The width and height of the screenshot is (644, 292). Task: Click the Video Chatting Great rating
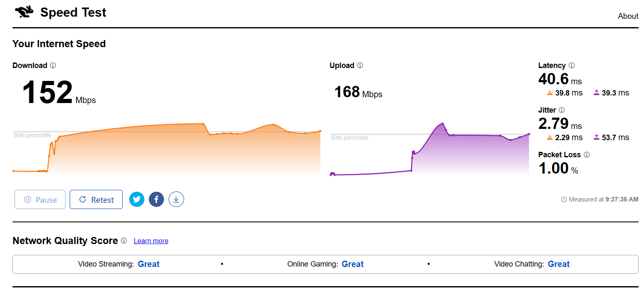[x=559, y=264]
